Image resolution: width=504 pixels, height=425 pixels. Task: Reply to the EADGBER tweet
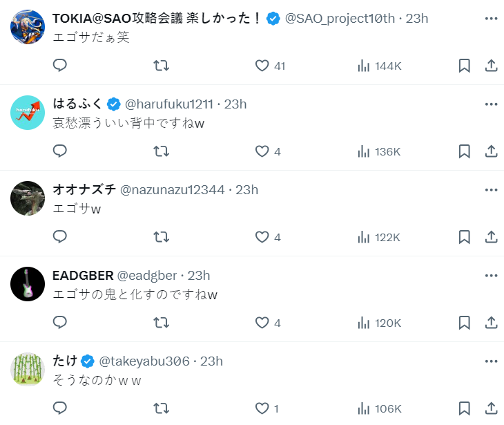click(60, 323)
